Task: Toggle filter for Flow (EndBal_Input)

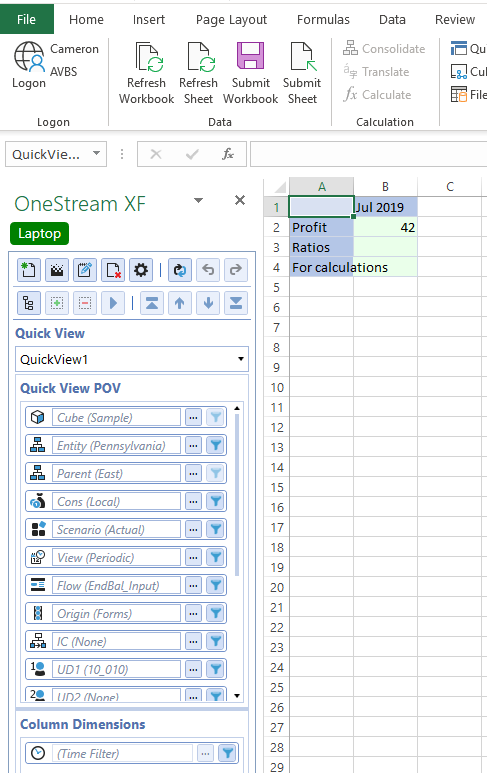Action: (x=216, y=586)
